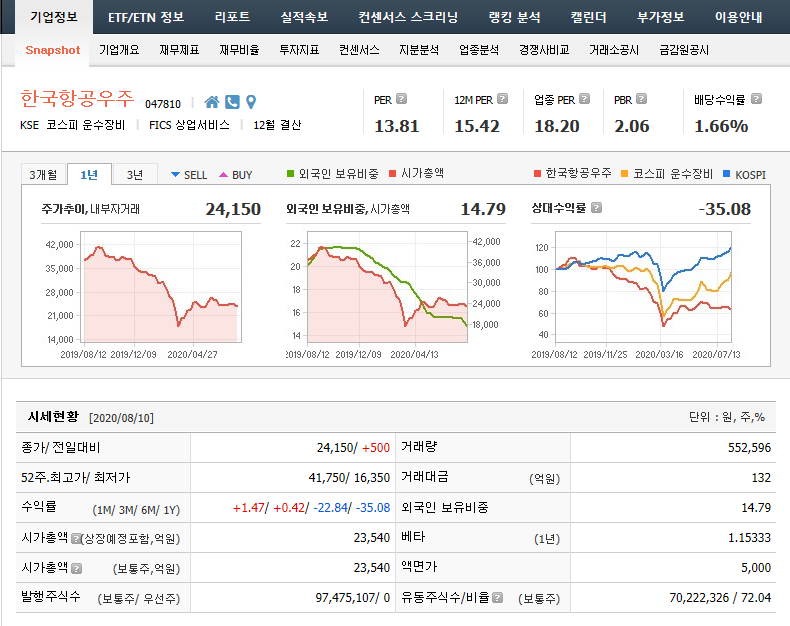790x626 pixels.
Task: Click dividend yield value 1.66%
Action: [x=721, y=126]
